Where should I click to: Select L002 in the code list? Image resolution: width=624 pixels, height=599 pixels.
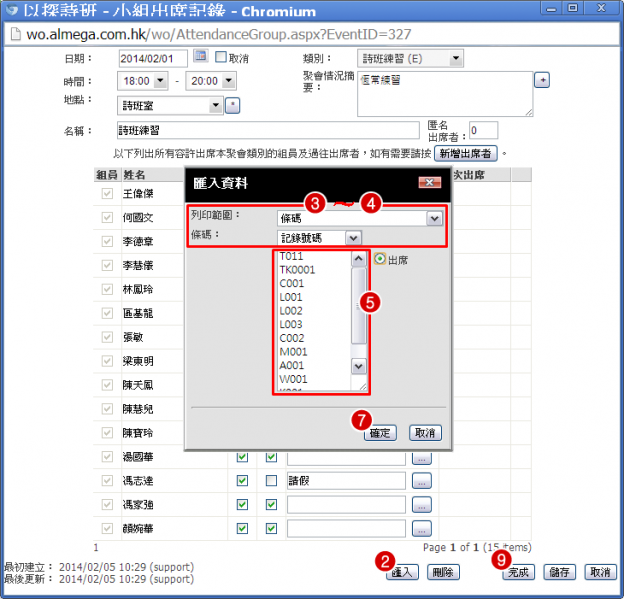coord(291,310)
